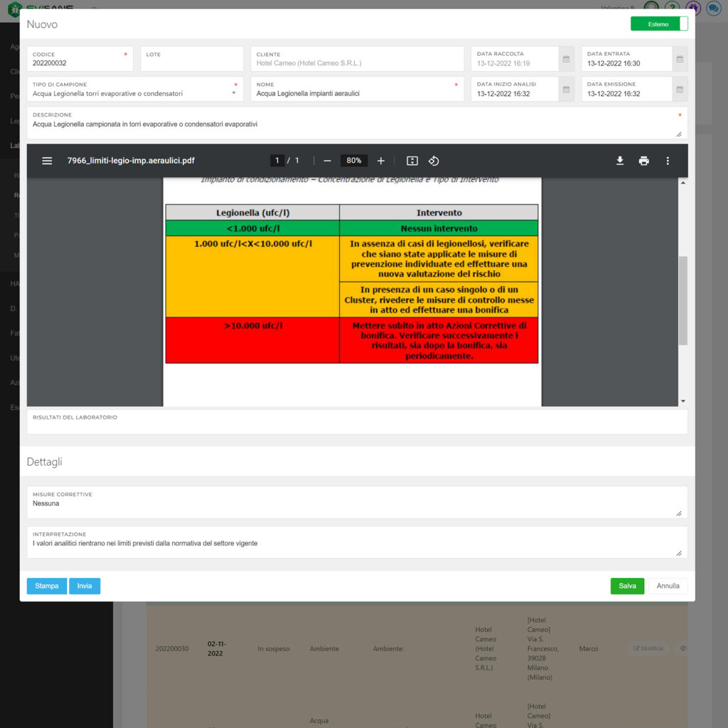Click the Stampa button

coord(47,586)
